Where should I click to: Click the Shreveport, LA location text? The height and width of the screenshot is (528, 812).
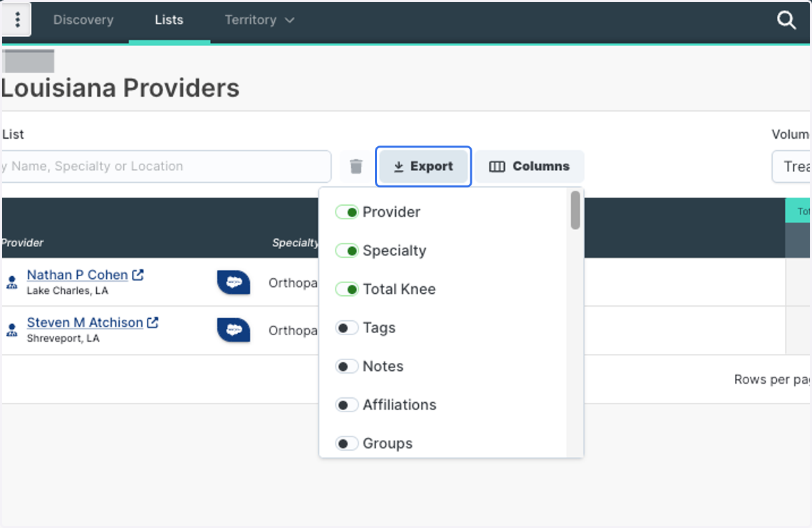[63, 338]
